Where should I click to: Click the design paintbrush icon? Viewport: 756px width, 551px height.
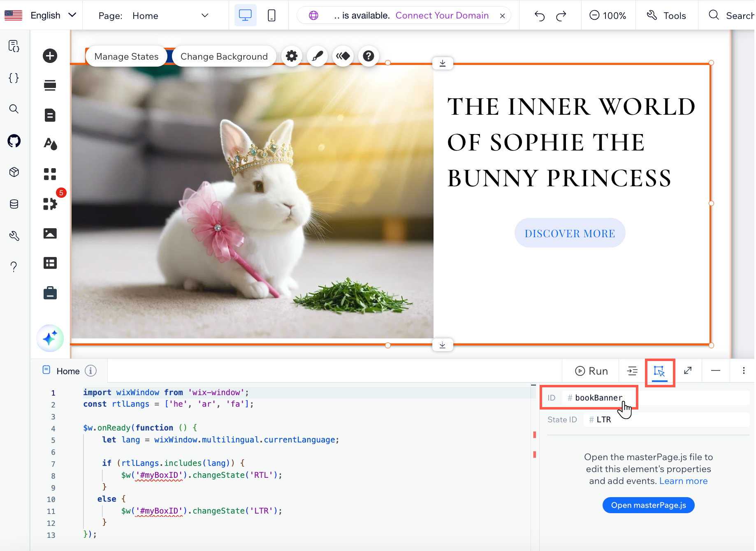pos(317,56)
